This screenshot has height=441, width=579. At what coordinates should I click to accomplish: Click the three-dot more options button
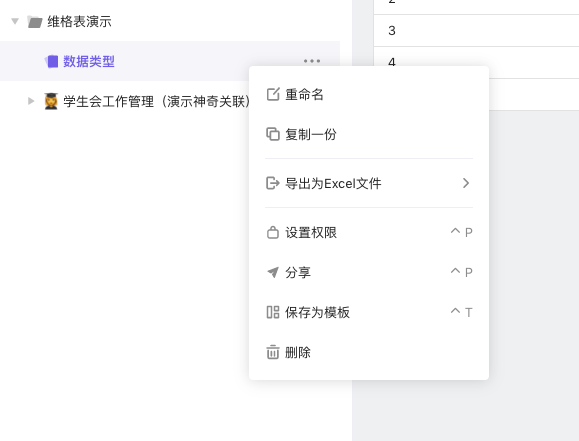(x=312, y=61)
